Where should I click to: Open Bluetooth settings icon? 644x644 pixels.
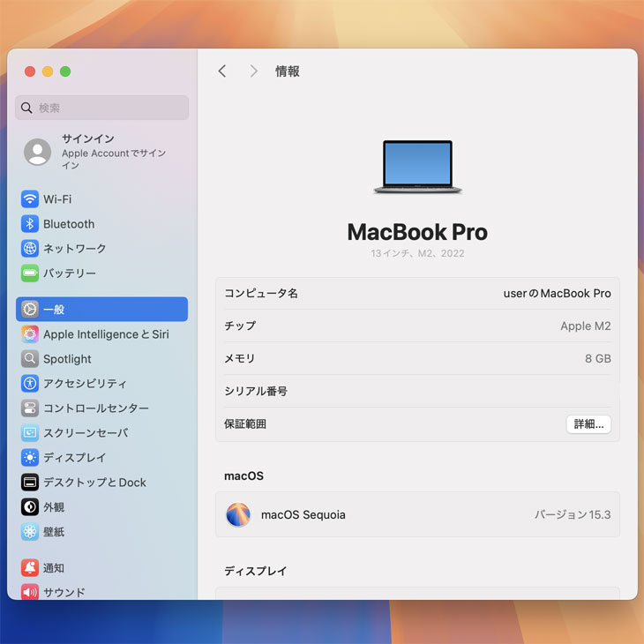pyautogui.click(x=30, y=224)
